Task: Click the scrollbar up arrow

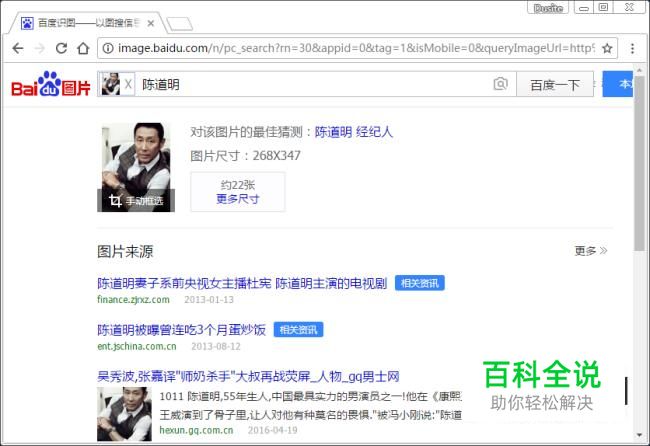Action: [x=639, y=70]
